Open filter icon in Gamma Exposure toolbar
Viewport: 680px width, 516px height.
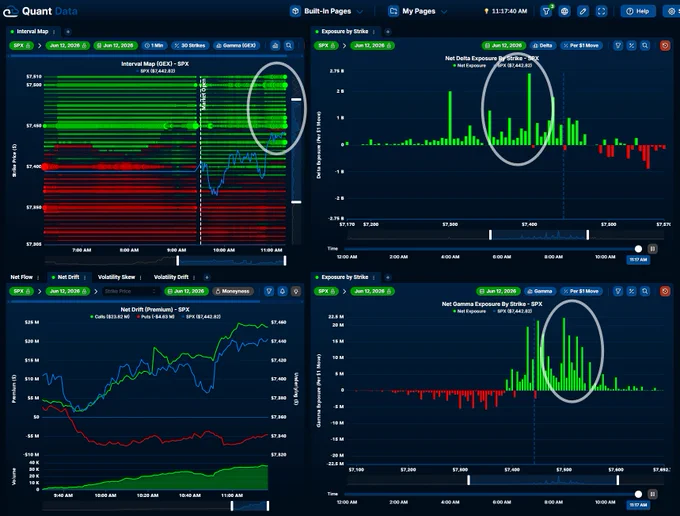(618, 291)
